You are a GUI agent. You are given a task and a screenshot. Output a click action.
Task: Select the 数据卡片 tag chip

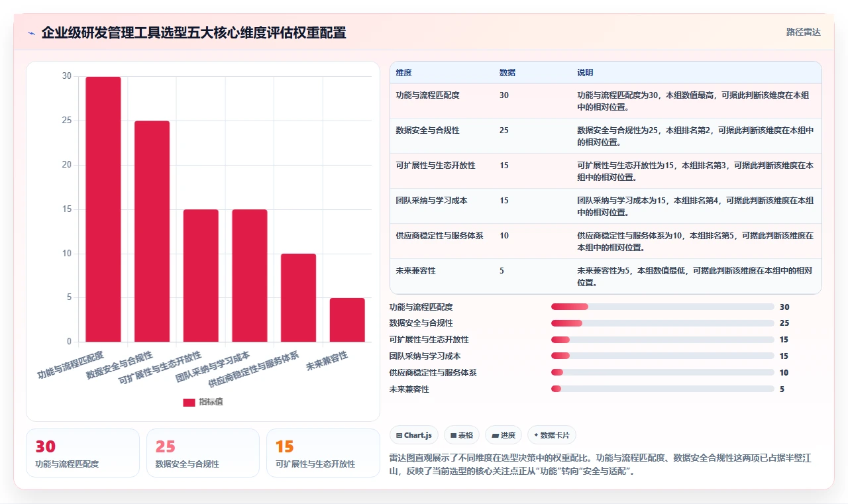(x=552, y=435)
